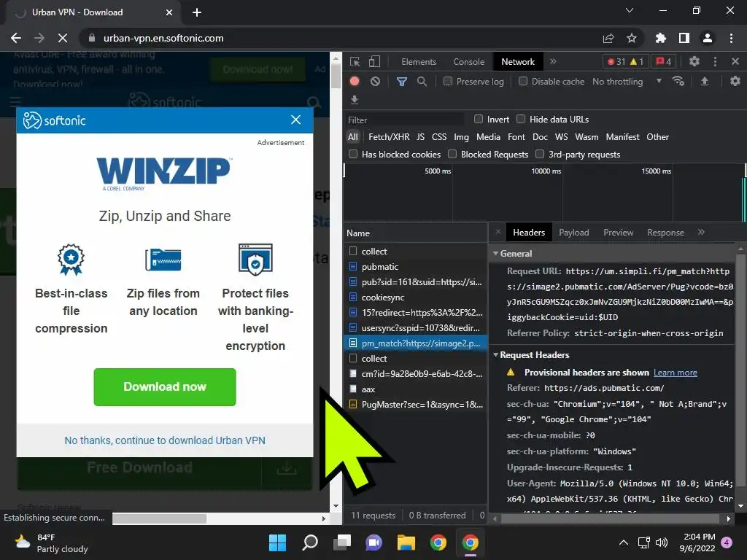Screen dimensions: 747x560
Task: Check Blocked Requests checkbox
Action: [452, 154]
